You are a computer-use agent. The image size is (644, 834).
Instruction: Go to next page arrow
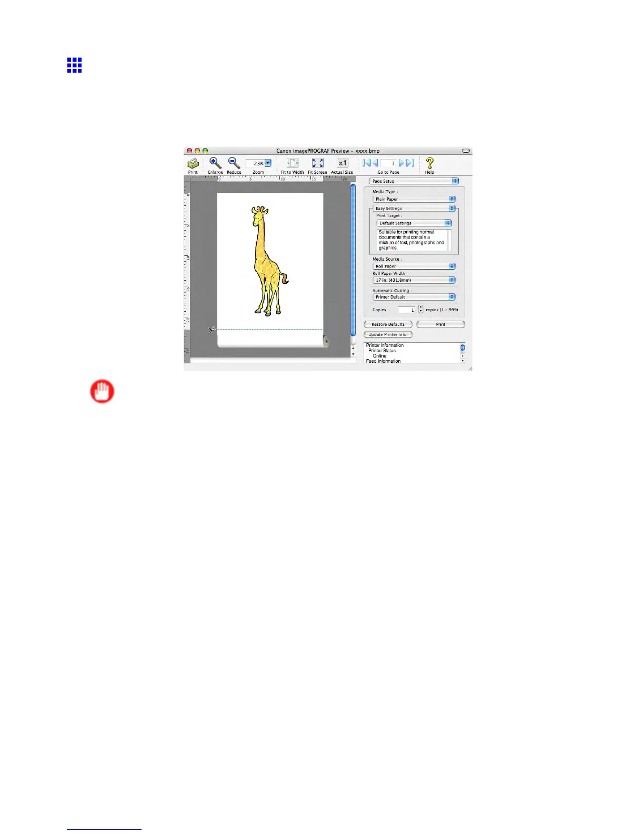click(401, 163)
